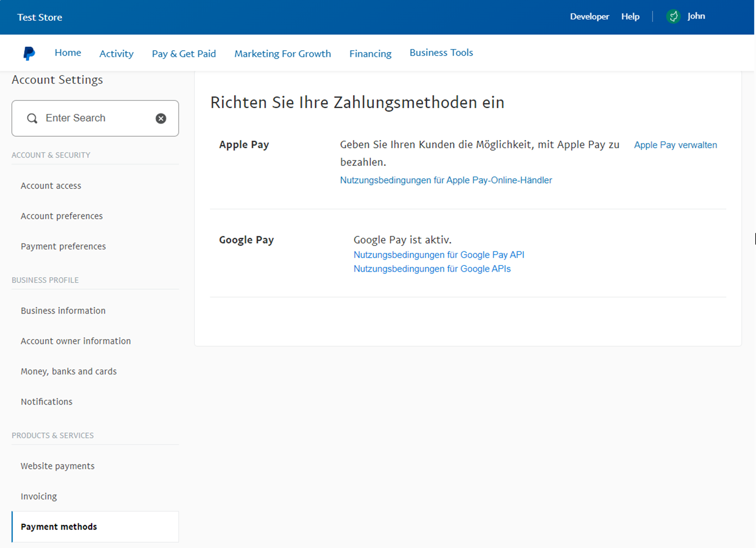This screenshot has width=756, height=548.
Task: Go to Business Tools
Action: (x=441, y=53)
